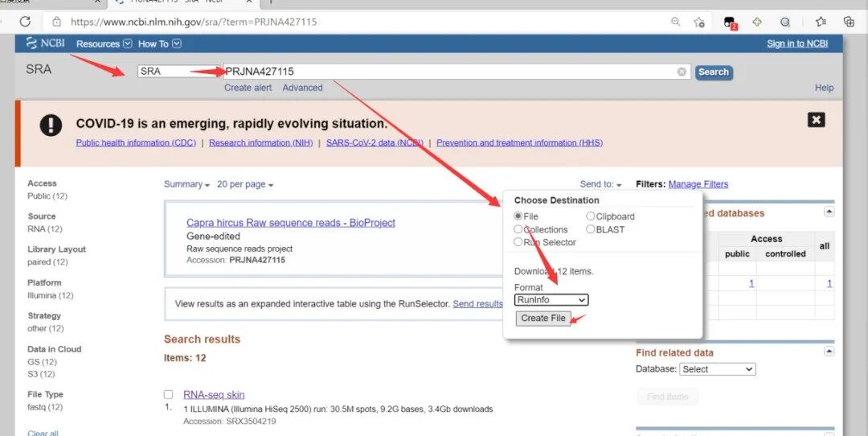Choose the BLAST destination option
This screenshot has width=868, height=436.
tap(590, 228)
